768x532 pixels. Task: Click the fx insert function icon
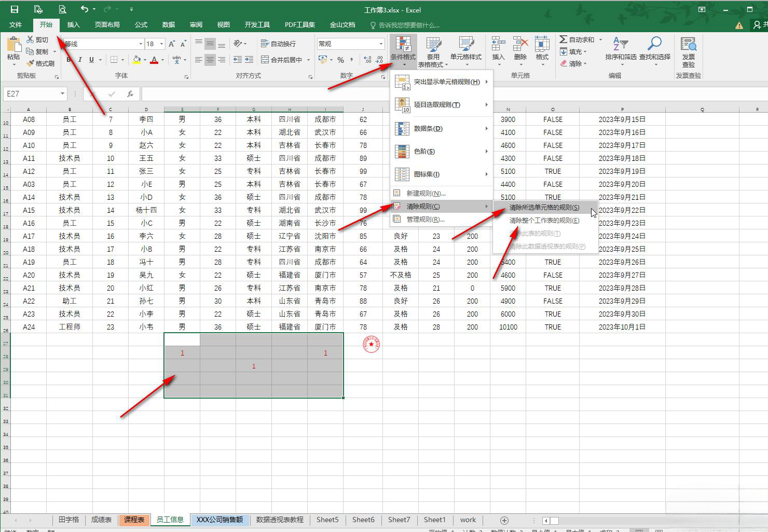tap(130, 94)
